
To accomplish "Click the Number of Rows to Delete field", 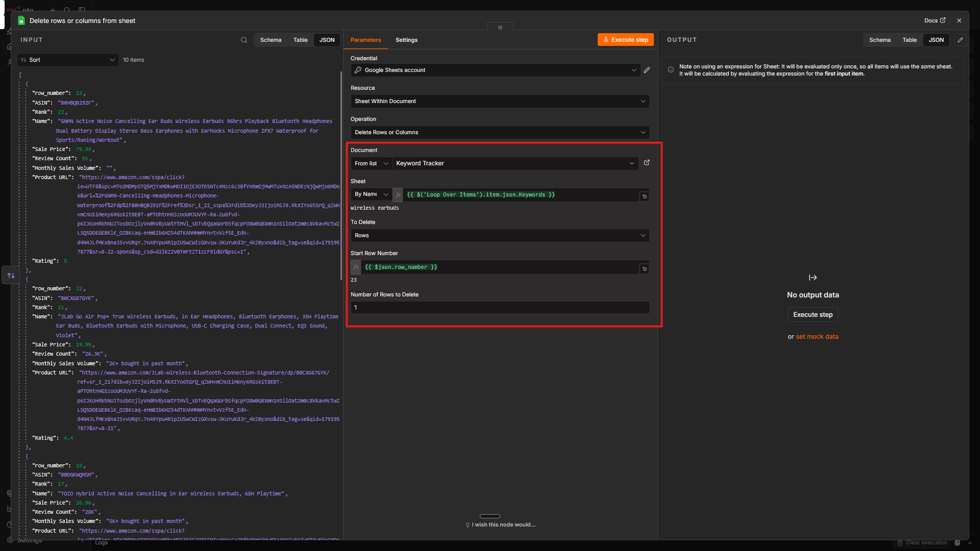I will click(500, 308).
